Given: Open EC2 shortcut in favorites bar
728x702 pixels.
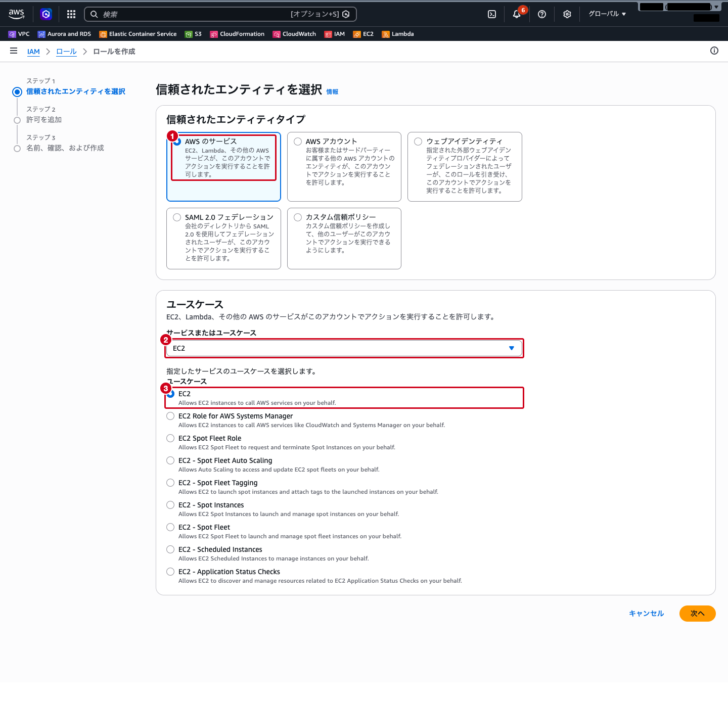Looking at the screenshot, I should click(363, 34).
